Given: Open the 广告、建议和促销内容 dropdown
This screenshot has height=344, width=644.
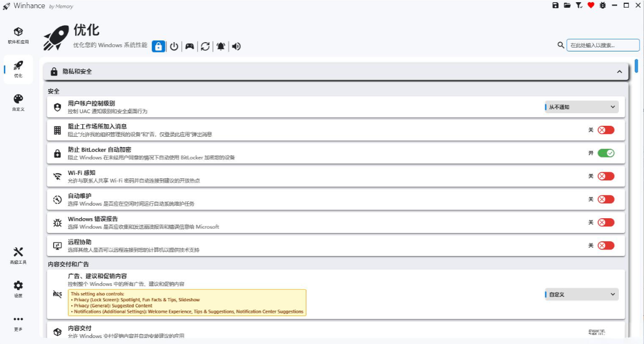Looking at the screenshot, I should point(582,294).
